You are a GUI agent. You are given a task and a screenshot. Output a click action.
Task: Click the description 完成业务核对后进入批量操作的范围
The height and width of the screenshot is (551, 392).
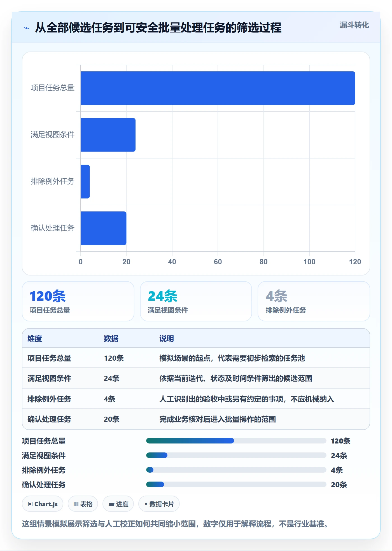click(x=218, y=419)
